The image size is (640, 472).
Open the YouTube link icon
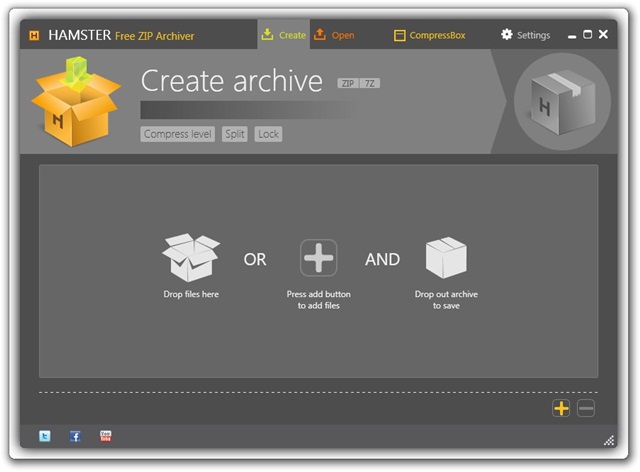pyautogui.click(x=106, y=436)
